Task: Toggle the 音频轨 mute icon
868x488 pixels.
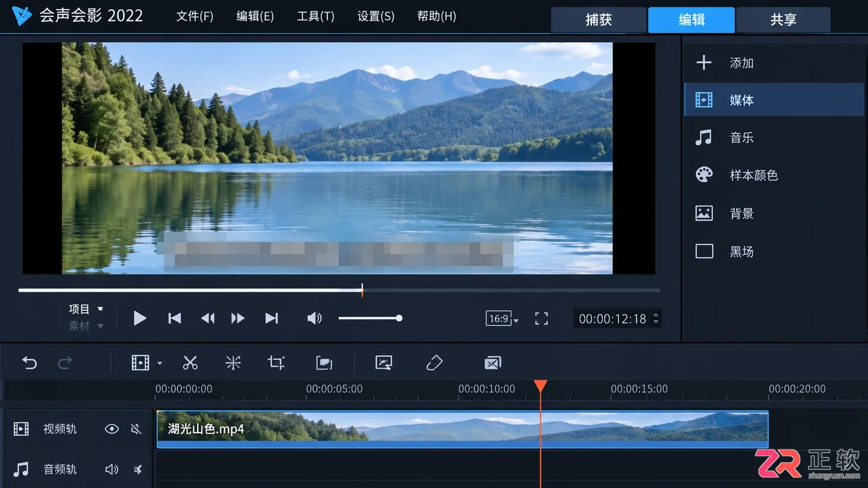Action: coord(138,469)
